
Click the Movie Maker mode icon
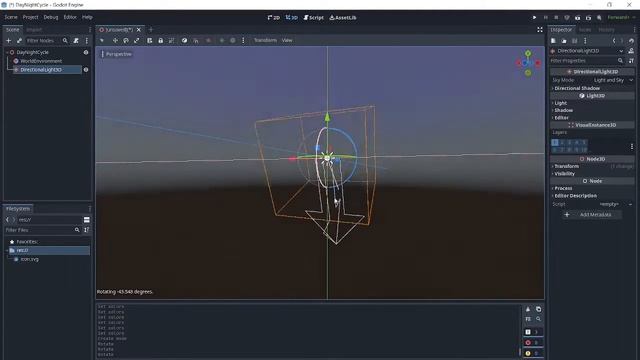[599, 18]
